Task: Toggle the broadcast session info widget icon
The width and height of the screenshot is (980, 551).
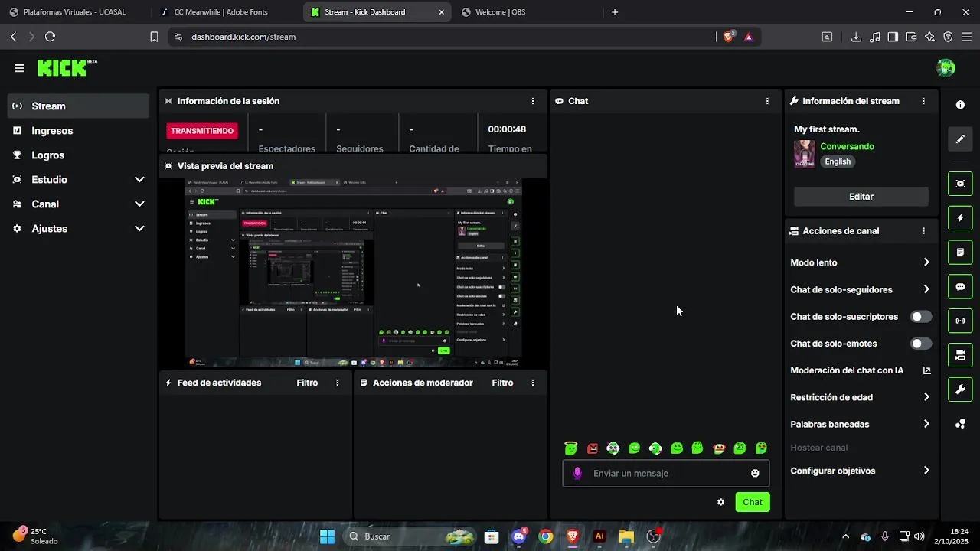Action: [x=960, y=321]
